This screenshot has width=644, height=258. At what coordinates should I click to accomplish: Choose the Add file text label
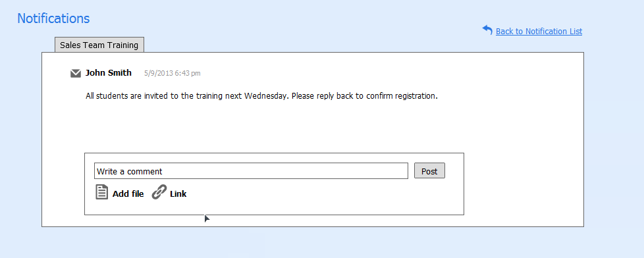click(128, 194)
